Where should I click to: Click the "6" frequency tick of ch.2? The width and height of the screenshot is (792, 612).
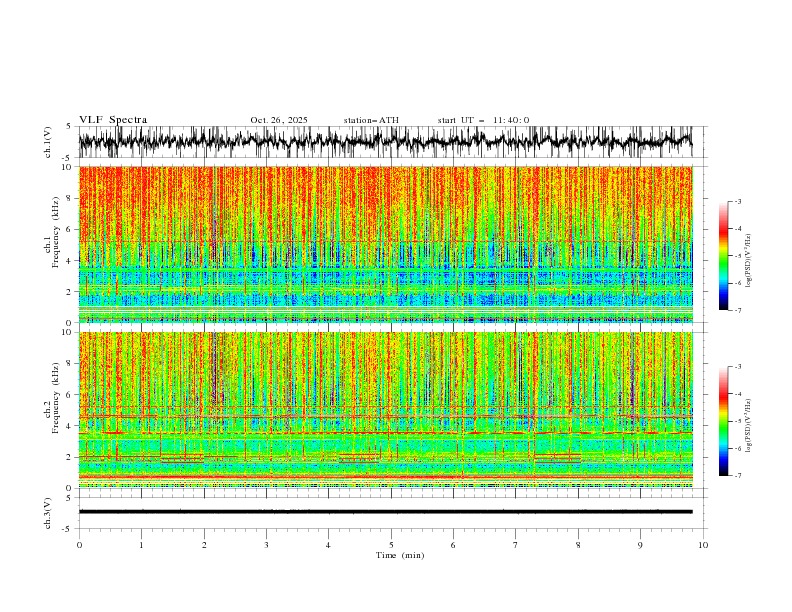(71, 395)
